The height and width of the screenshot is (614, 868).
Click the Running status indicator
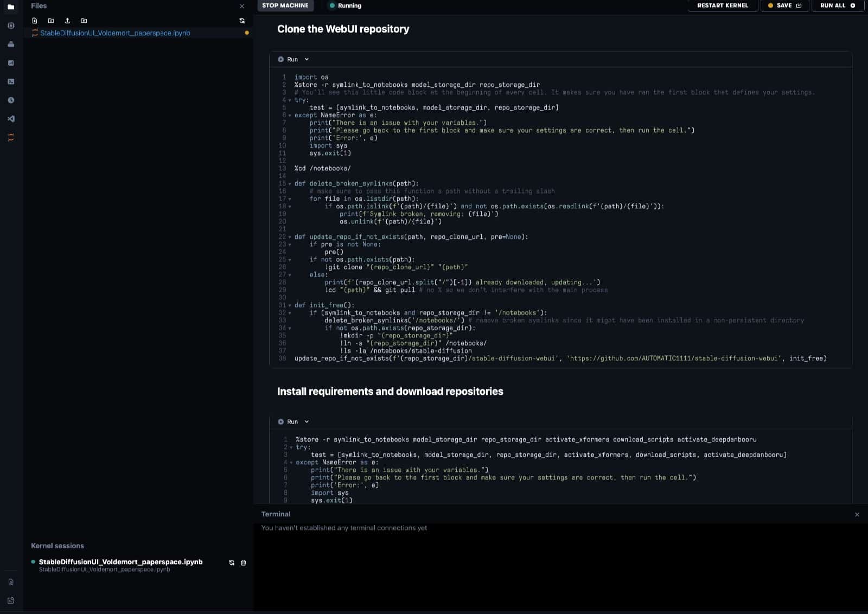tap(345, 5)
